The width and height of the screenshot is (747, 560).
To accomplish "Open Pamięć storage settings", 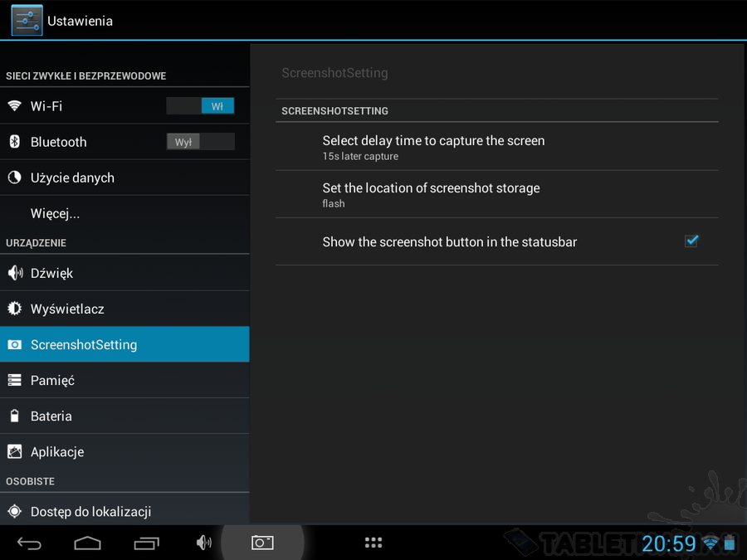I will coord(52,380).
